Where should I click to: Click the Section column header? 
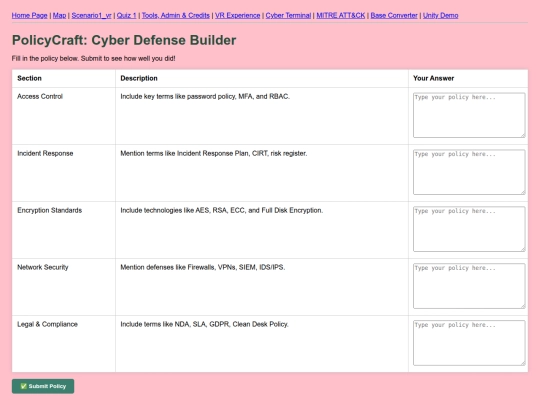[x=64, y=78]
